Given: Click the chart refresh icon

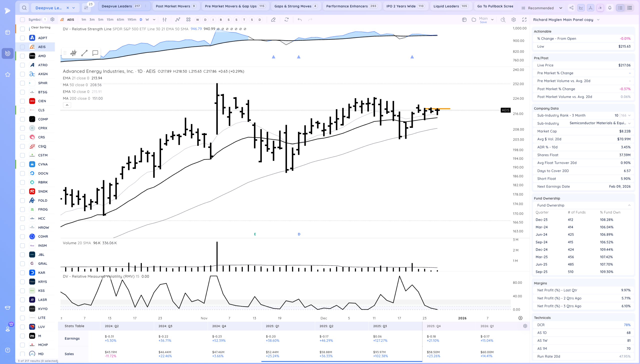Looking at the screenshot, I should pos(286,19).
